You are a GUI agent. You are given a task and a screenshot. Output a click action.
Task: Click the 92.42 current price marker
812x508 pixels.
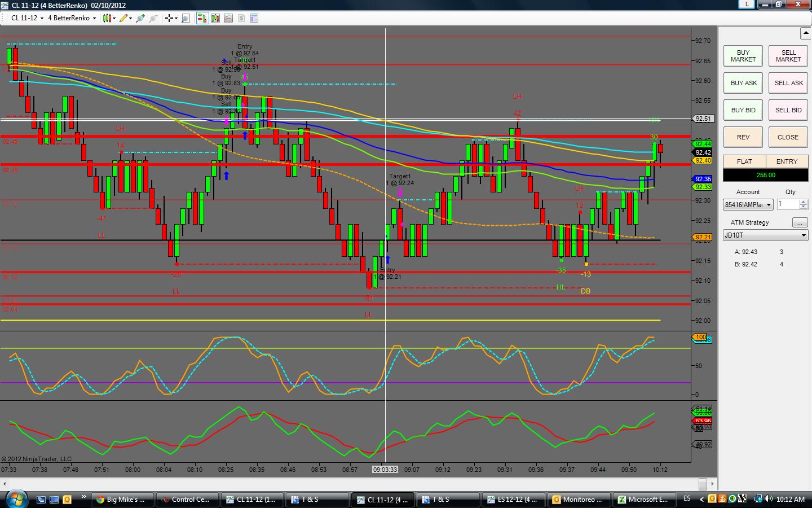click(x=703, y=152)
